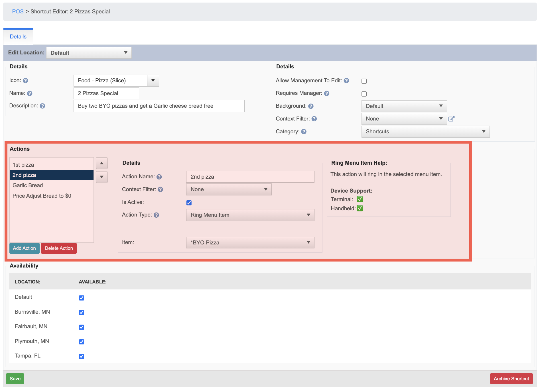Viewport: 540px width, 392px height.
Task: Open the external link icon next to Context Filter
Action: tap(451, 119)
